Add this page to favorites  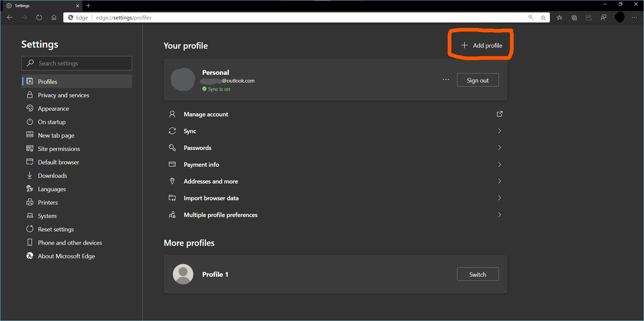(x=543, y=17)
